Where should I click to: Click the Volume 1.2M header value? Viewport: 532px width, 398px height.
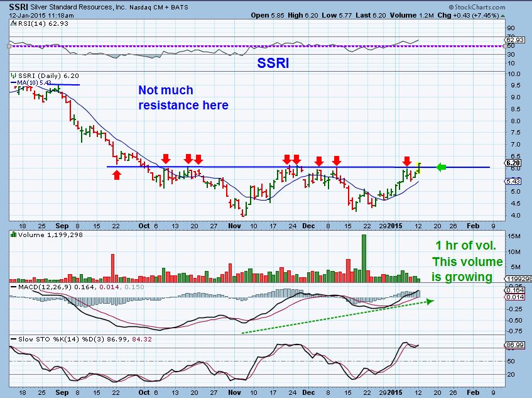click(411, 15)
